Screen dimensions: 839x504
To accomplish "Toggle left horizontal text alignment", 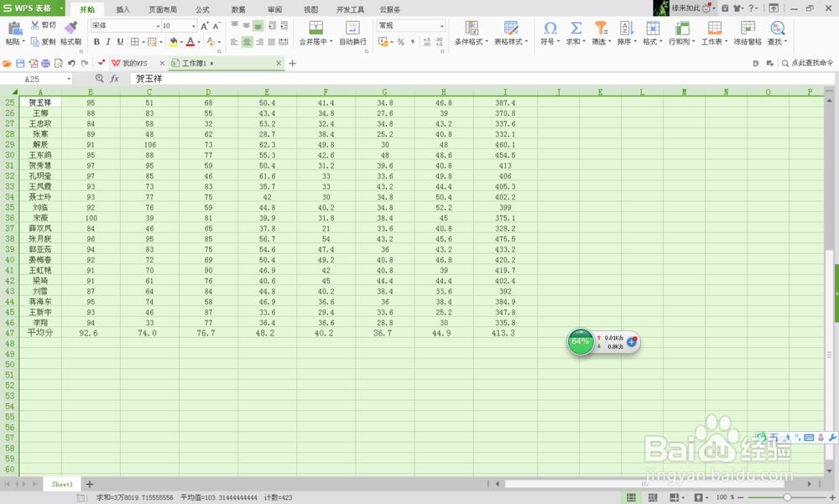I will click(234, 42).
